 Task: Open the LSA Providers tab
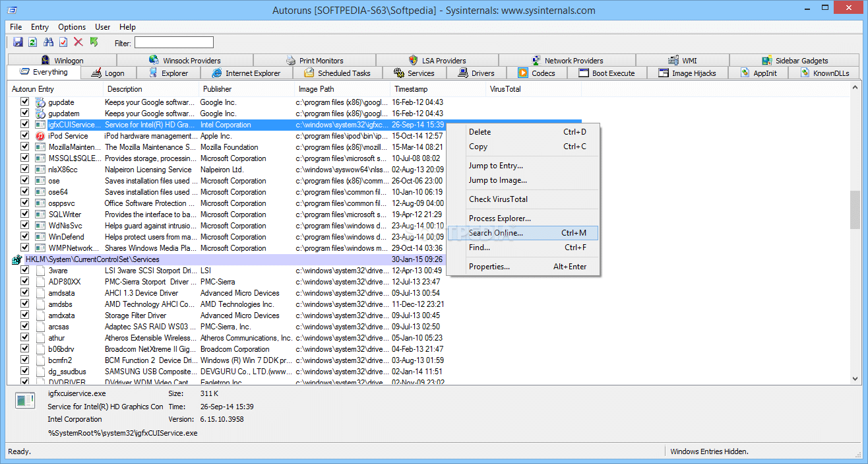tap(437, 60)
